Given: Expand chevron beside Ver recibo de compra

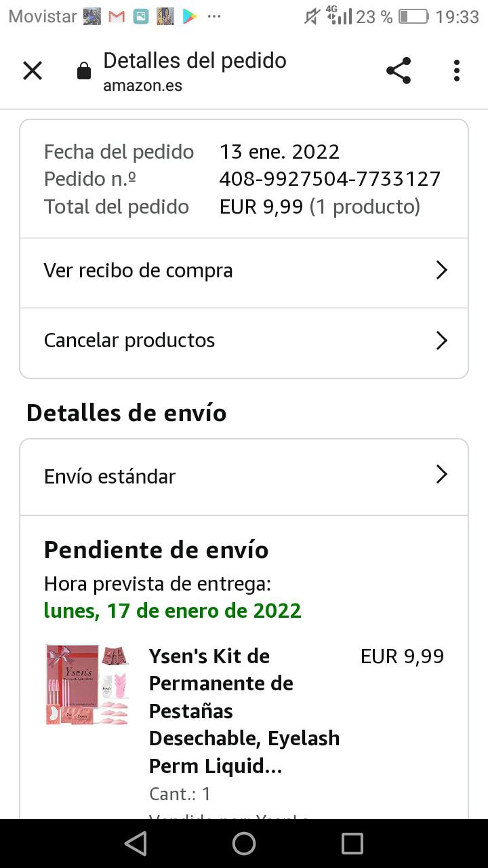Looking at the screenshot, I should [442, 271].
